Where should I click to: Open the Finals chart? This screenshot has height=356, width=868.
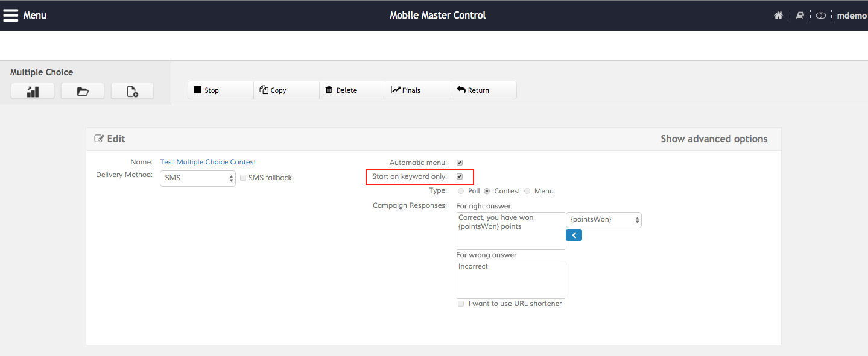[x=417, y=90]
